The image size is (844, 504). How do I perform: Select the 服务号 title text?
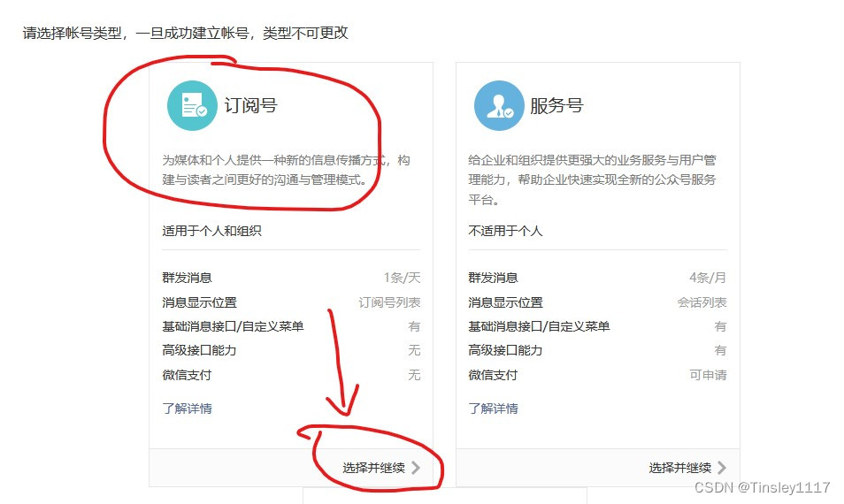(x=556, y=105)
